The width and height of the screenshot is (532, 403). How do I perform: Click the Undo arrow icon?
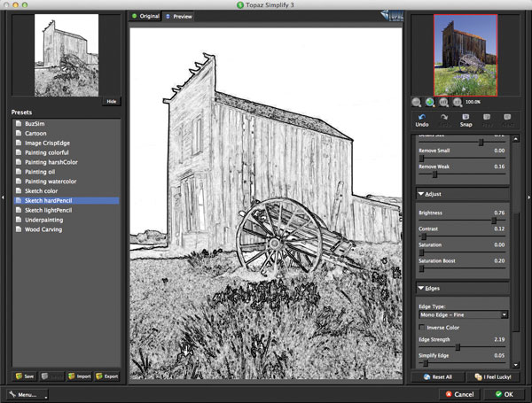point(422,117)
